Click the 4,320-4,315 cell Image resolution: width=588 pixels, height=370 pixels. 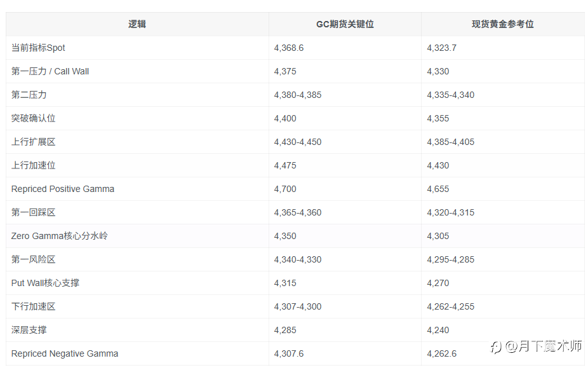[451, 213]
